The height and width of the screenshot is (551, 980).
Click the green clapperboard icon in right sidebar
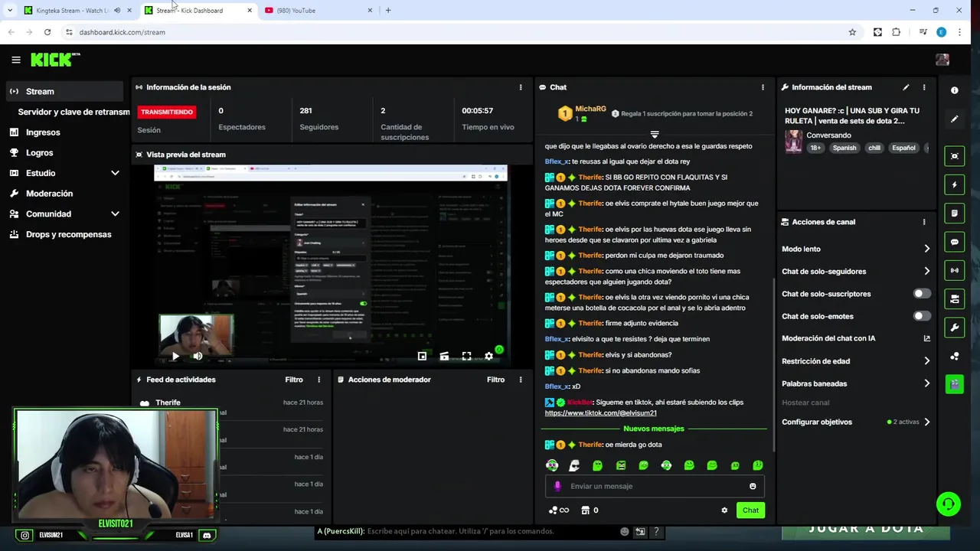954,384
